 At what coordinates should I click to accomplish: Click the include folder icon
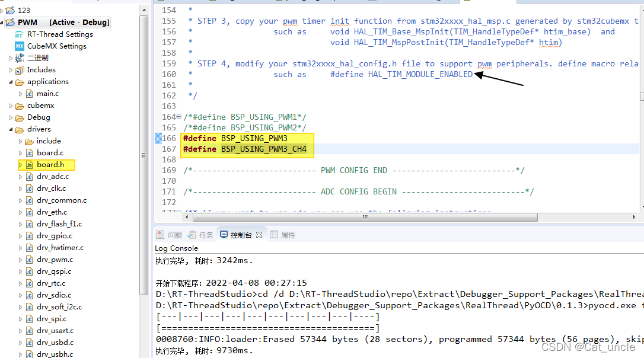tap(29, 141)
